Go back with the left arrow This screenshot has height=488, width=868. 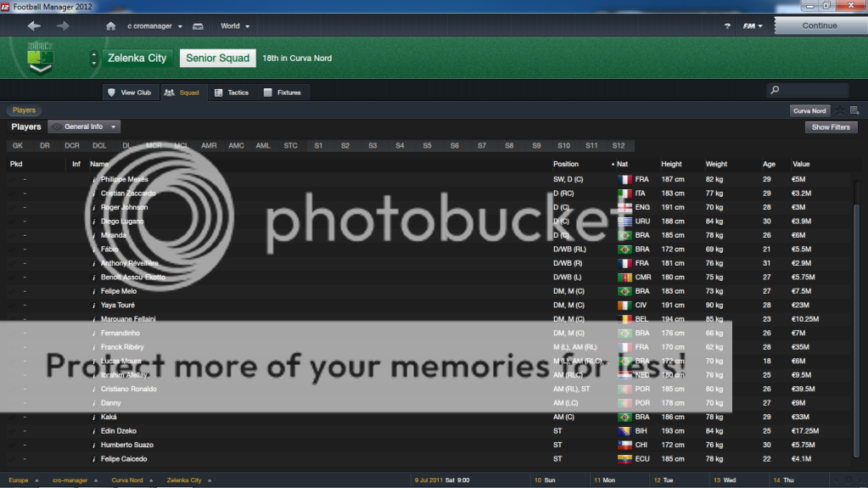34,26
